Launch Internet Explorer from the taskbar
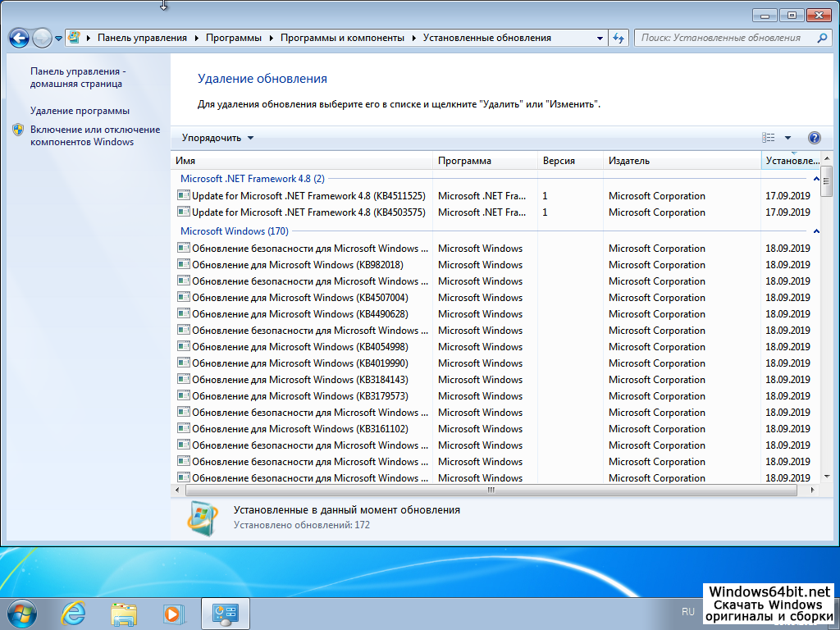This screenshot has width=840, height=630. tap(74, 613)
